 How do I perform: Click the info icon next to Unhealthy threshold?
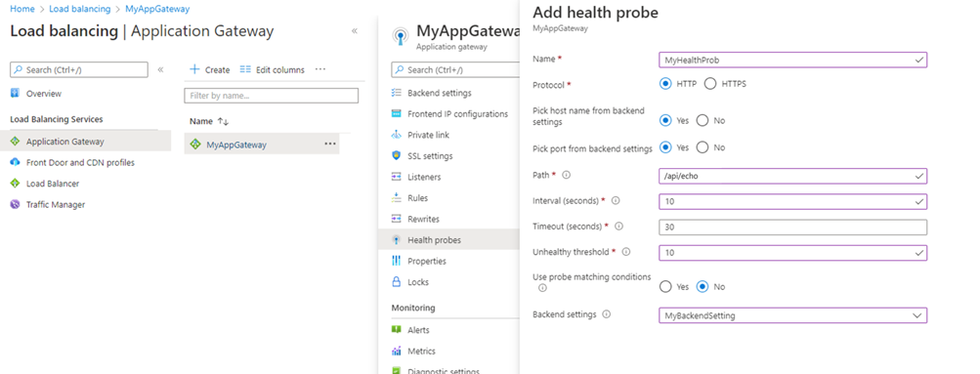coord(625,252)
